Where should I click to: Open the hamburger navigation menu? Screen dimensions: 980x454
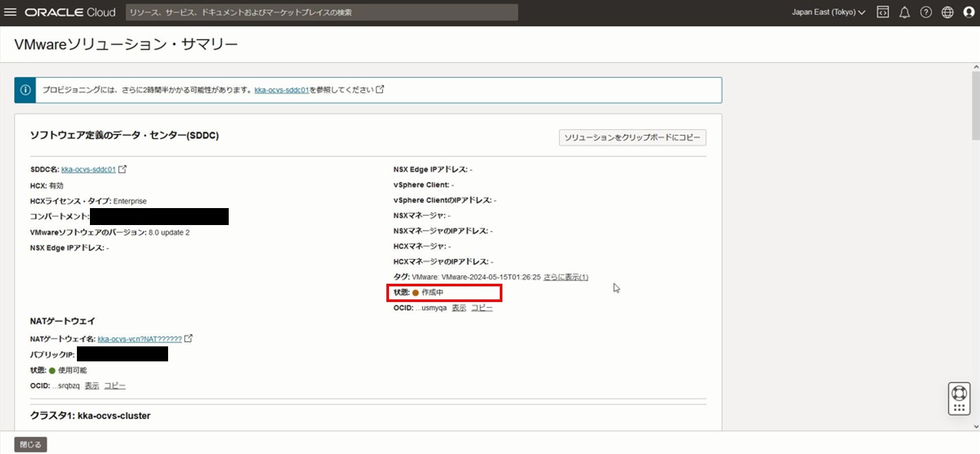pyautogui.click(x=10, y=12)
